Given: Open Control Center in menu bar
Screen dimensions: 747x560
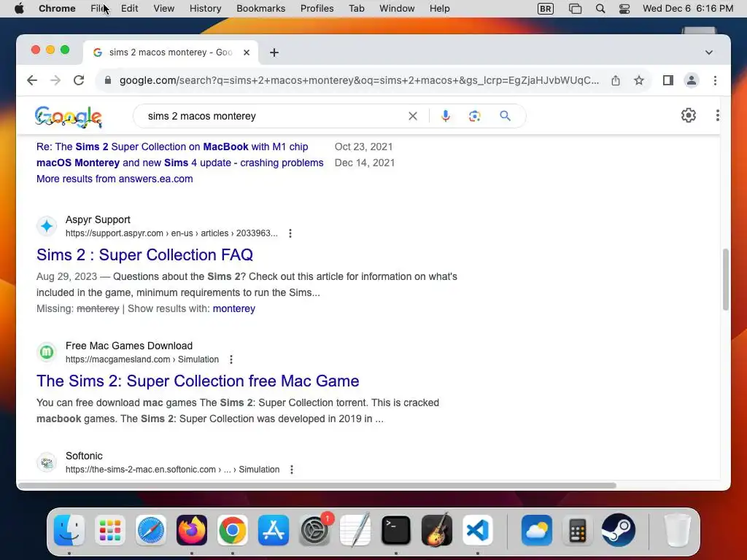Looking at the screenshot, I should pos(624,9).
